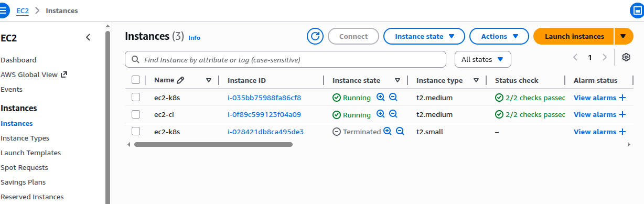View alarms for i-035bb75988fa86cf8
This screenshot has width=644, height=204.
(595, 98)
